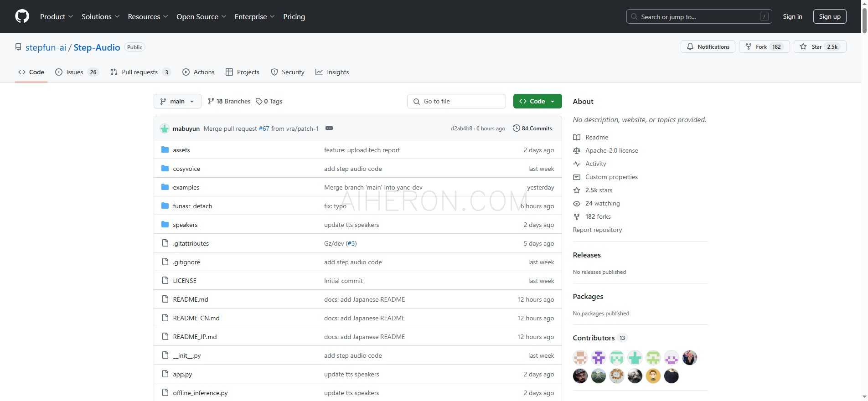868x401 pixels.
Task: Open the funasr_detach folder
Action: coord(192,206)
